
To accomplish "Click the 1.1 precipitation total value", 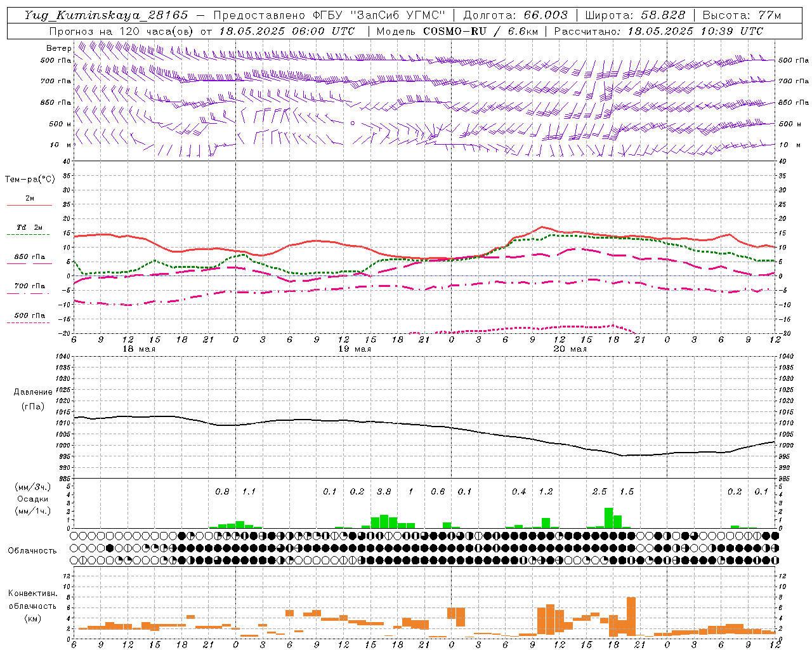I will [249, 492].
